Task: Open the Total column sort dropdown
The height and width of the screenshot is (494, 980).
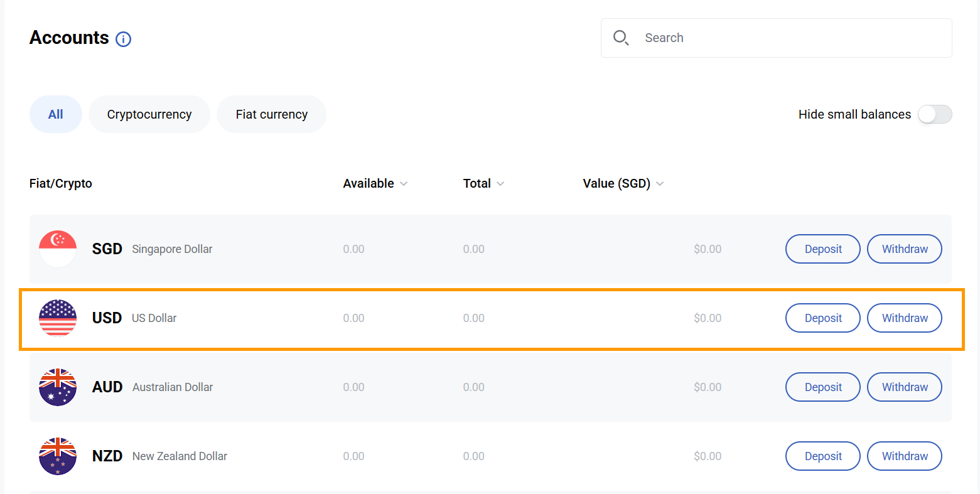Action: (500, 183)
